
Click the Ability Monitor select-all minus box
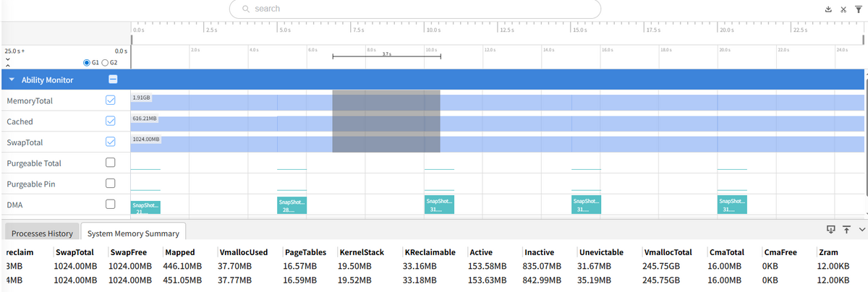[113, 80]
